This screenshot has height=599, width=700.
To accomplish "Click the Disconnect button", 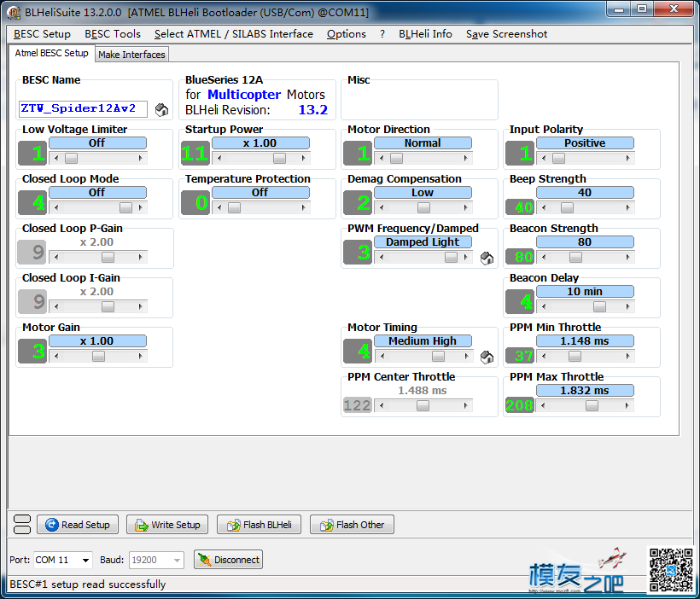I will (x=228, y=560).
